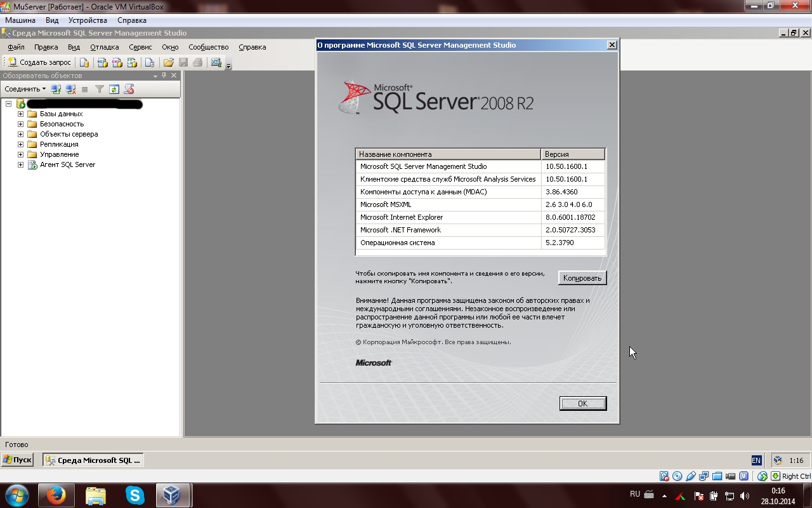Click the filter funnel icon
The image size is (812, 508).
point(100,89)
